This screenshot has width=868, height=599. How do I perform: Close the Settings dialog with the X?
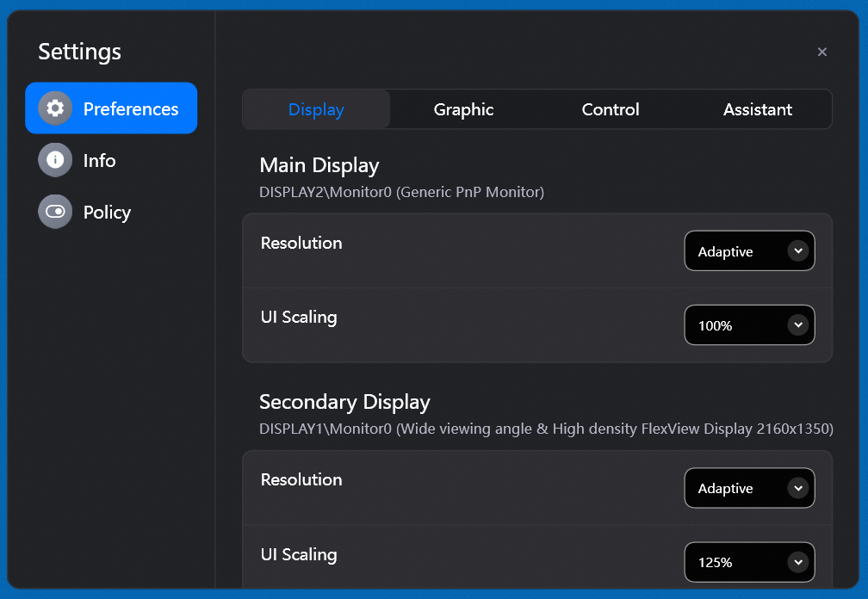pos(822,52)
